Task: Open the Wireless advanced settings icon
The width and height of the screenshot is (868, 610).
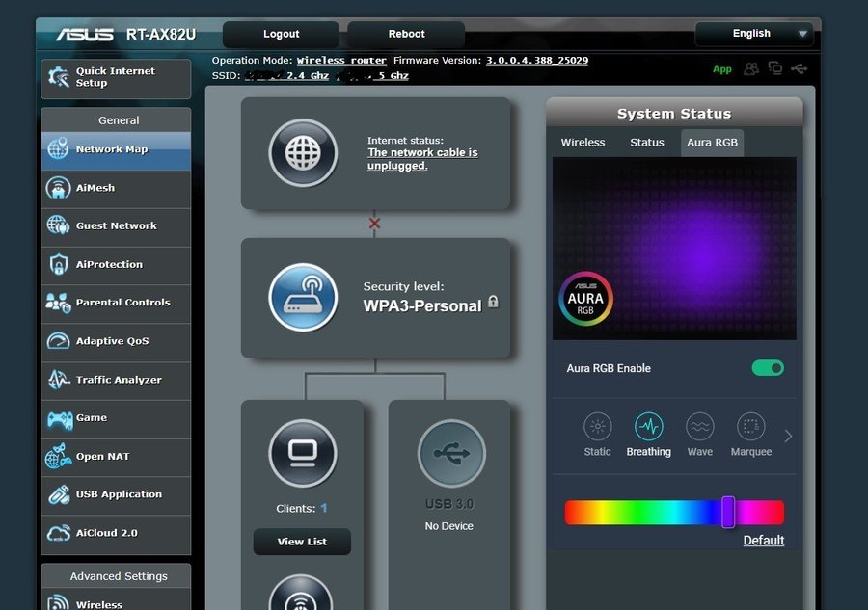Action: pos(58,602)
